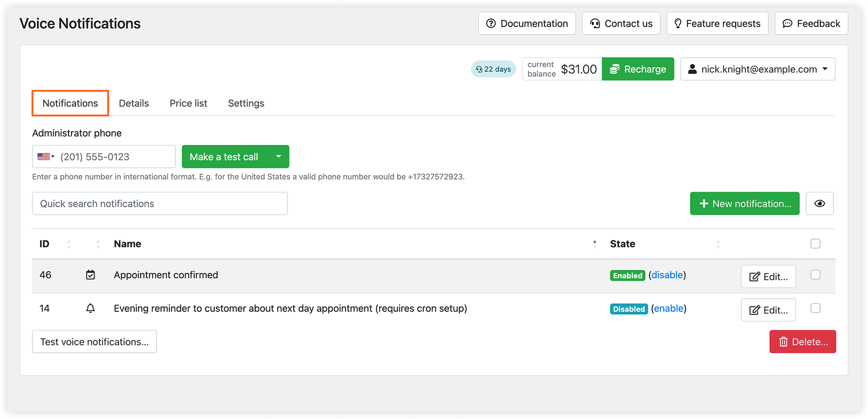Open the Settings tab
Image resolution: width=868 pixels, height=419 pixels.
pos(246,103)
